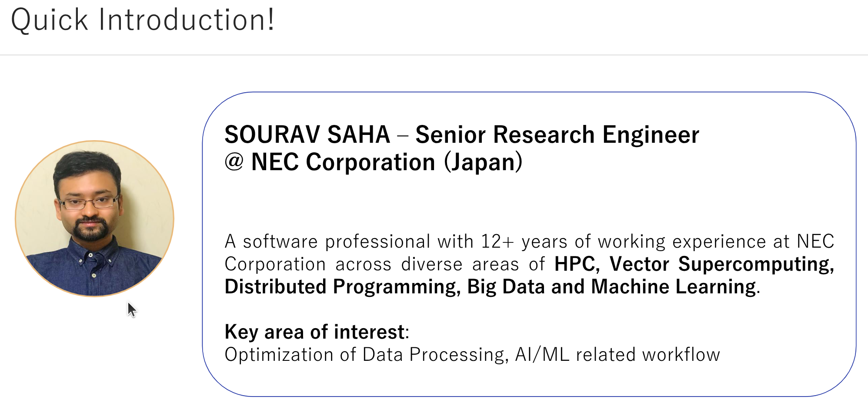Image resolution: width=868 pixels, height=410 pixels.
Task: Click the "Senior Research Engineer" job title
Action: tap(557, 134)
